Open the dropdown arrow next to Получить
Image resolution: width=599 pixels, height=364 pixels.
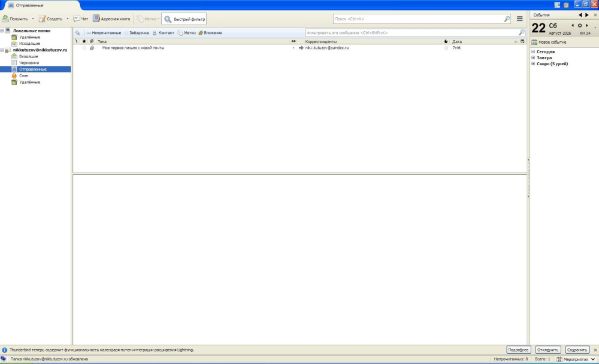pyautogui.click(x=33, y=19)
